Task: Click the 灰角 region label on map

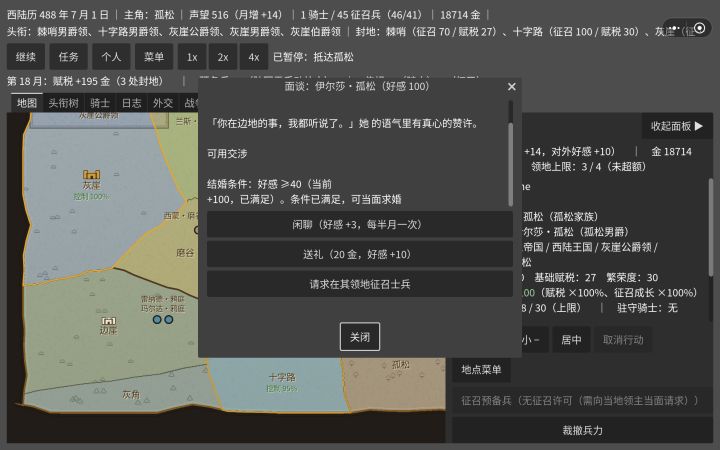Action: pos(131,394)
